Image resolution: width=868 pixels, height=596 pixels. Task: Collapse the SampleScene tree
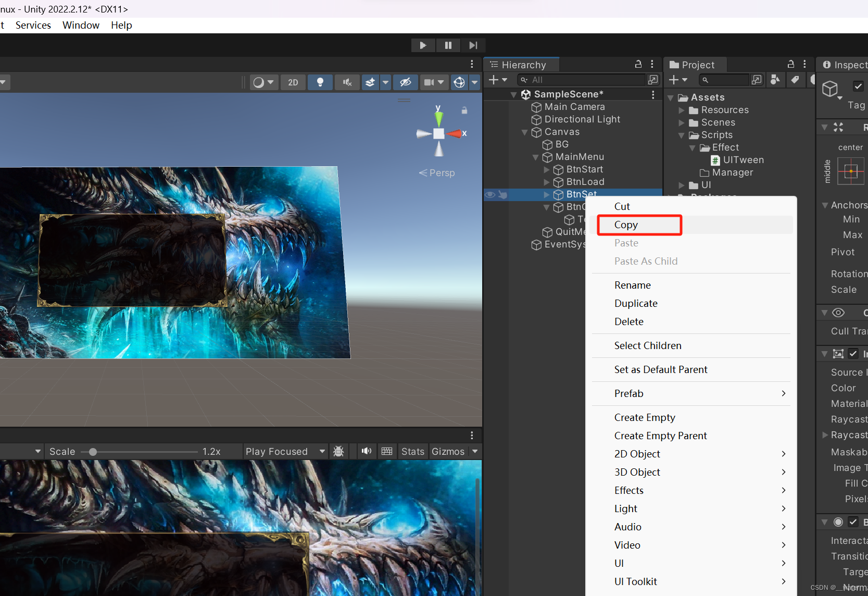click(513, 95)
